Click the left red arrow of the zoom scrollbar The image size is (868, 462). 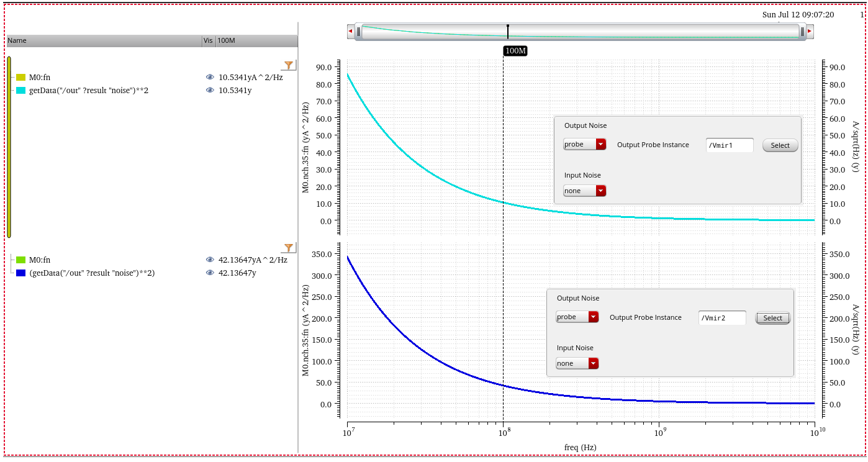(351, 31)
